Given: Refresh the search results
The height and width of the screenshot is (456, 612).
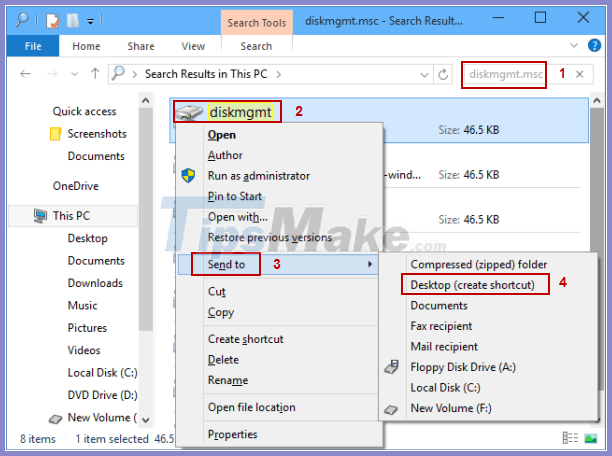Looking at the screenshot, I should (x=443, y=74).
